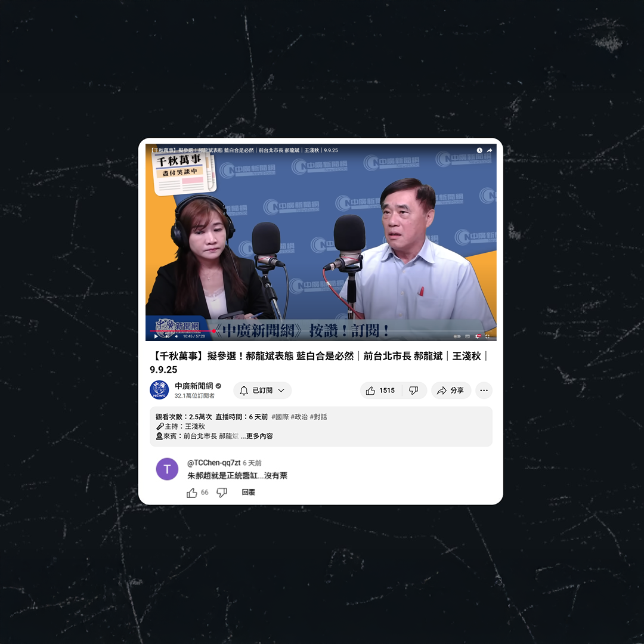Click the #對話 hashtag

(318, 416)
